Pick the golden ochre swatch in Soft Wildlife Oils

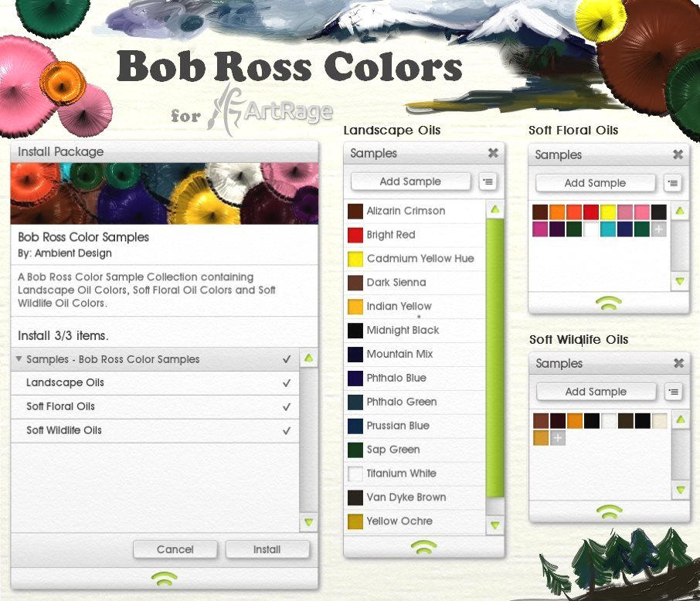pyautogui.click(x=541, y=438)
